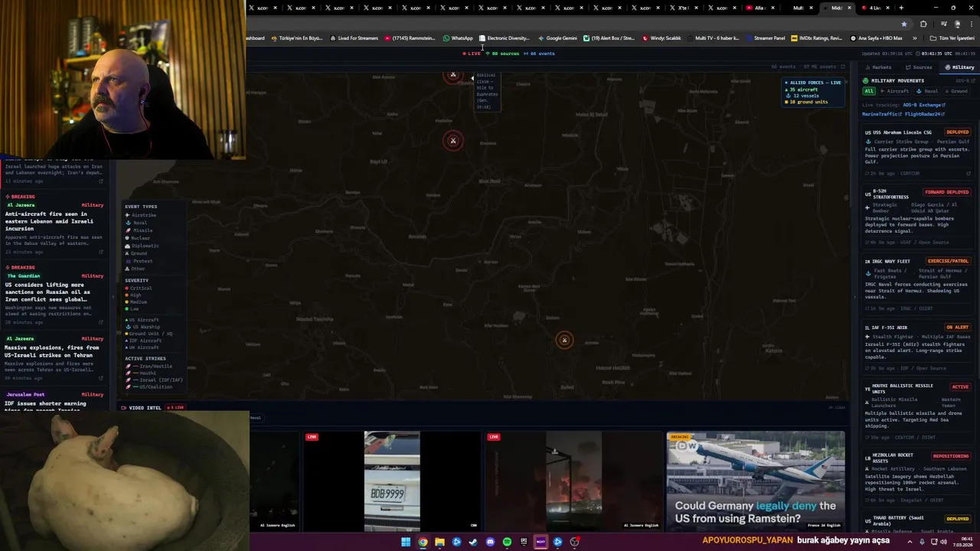Bookmark this page with the star icon
The image size is (980, 551).
(x=904, y=24)
